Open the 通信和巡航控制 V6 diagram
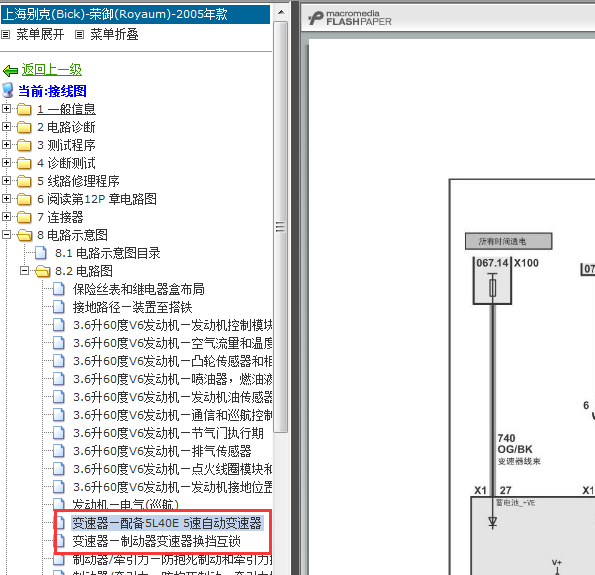This screenshot has height=575, width=595. tap(173, 416)
